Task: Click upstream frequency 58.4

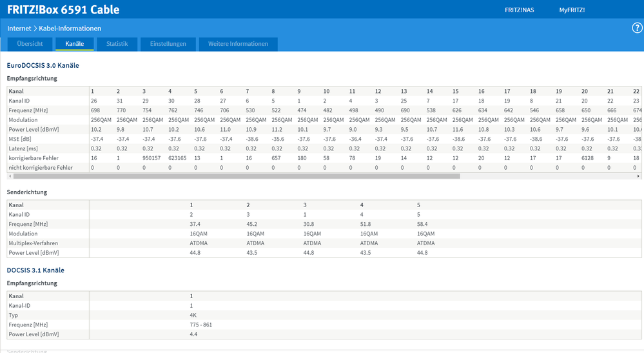Action: pos(422,224)
